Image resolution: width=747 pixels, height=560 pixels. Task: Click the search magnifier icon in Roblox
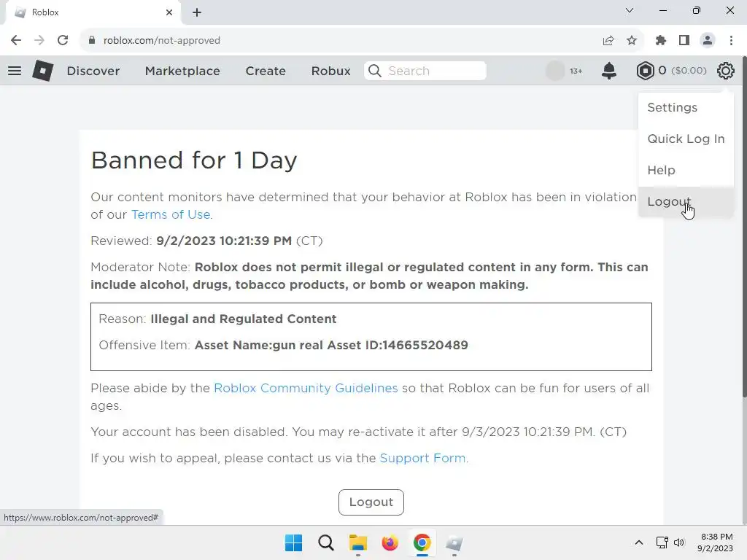(375, 71)
